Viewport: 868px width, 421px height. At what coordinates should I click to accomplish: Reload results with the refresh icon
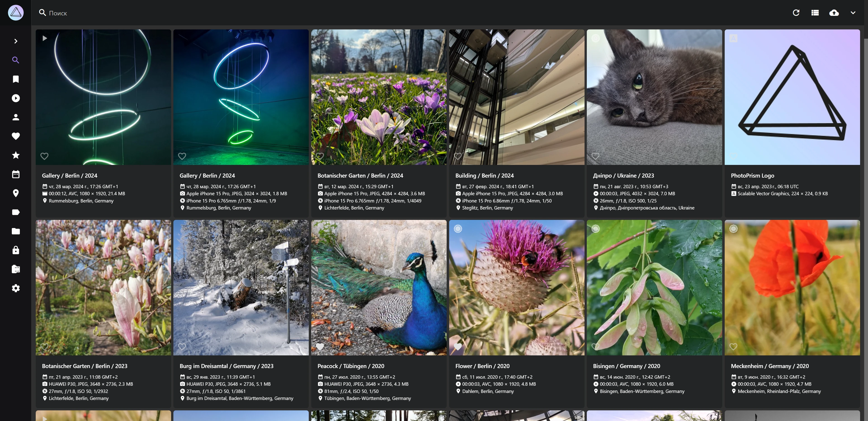click(x=796, y=13)
